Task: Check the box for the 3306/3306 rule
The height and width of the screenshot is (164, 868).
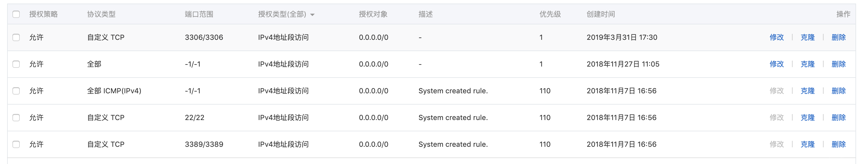Action: tap(16, 37)
